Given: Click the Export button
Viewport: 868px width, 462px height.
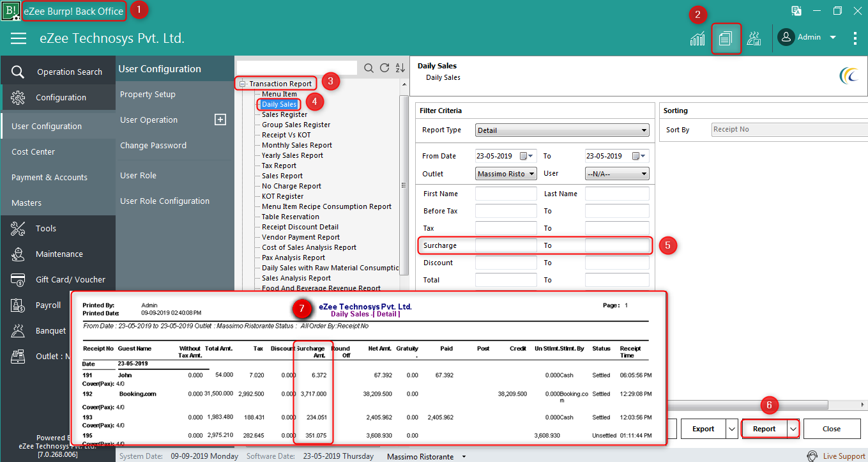Looking at the screenshot, I should (703, 429).
